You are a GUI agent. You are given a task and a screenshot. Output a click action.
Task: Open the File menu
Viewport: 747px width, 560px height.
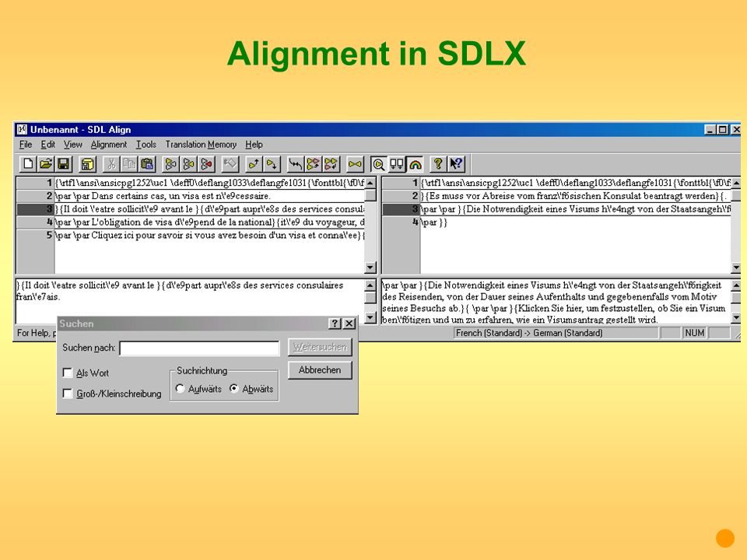pyautogui.click(x=26, y=145)
